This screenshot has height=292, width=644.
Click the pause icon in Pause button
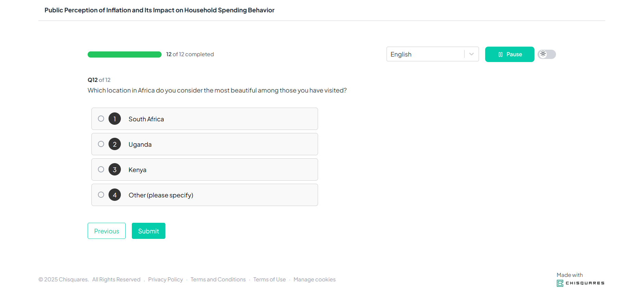(501, 54)
